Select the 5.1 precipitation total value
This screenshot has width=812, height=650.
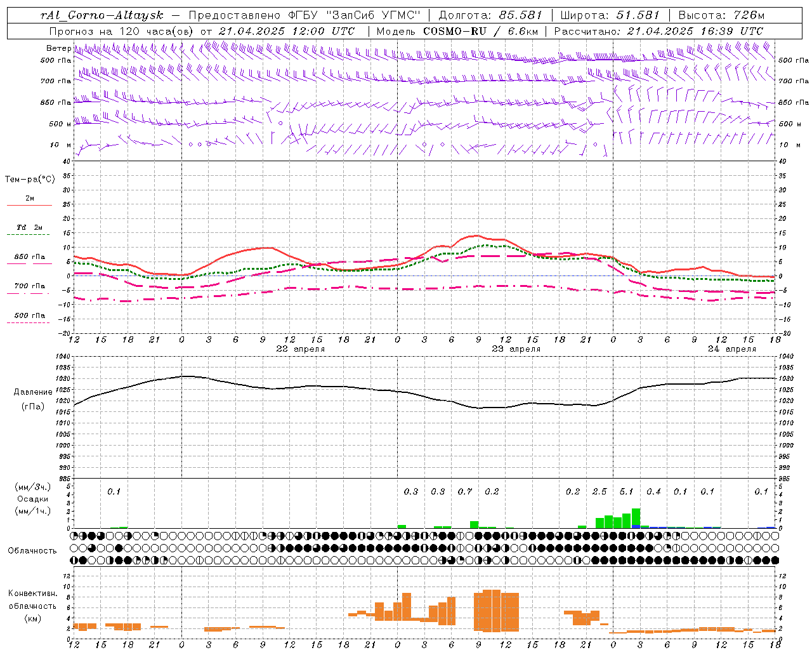[x=626, y=492]
